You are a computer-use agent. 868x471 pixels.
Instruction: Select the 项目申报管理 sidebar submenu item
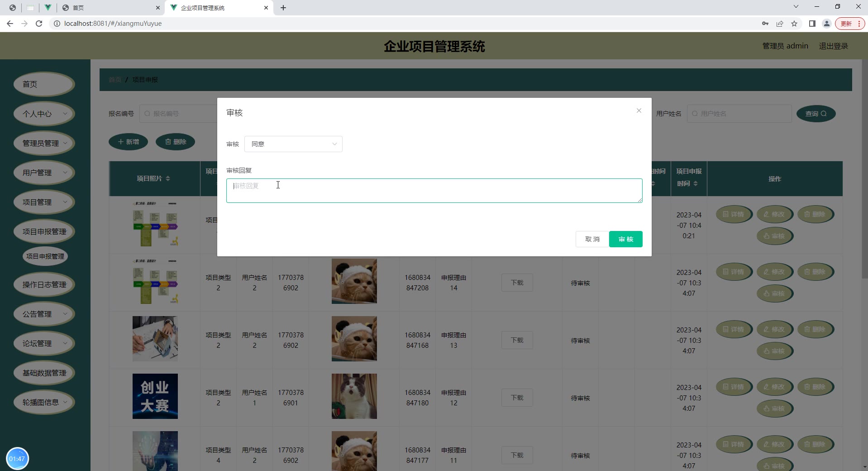(x=45, y=256)
